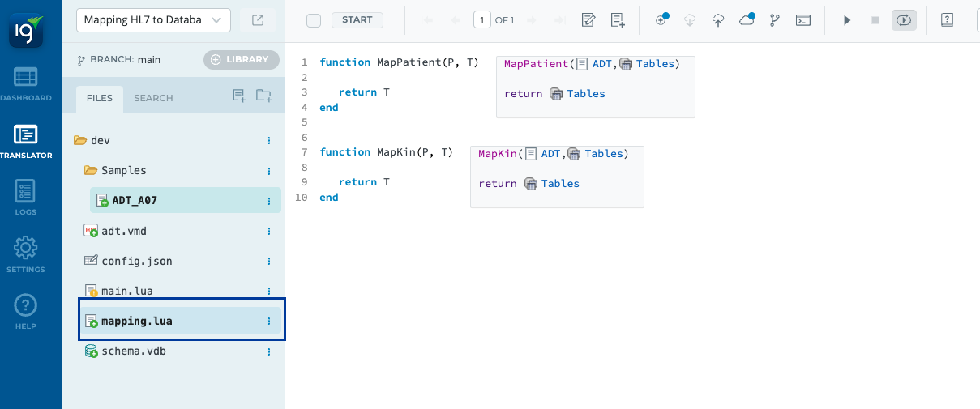
Task: Toggle the checkbox left of START
Action: click(314, 20)
